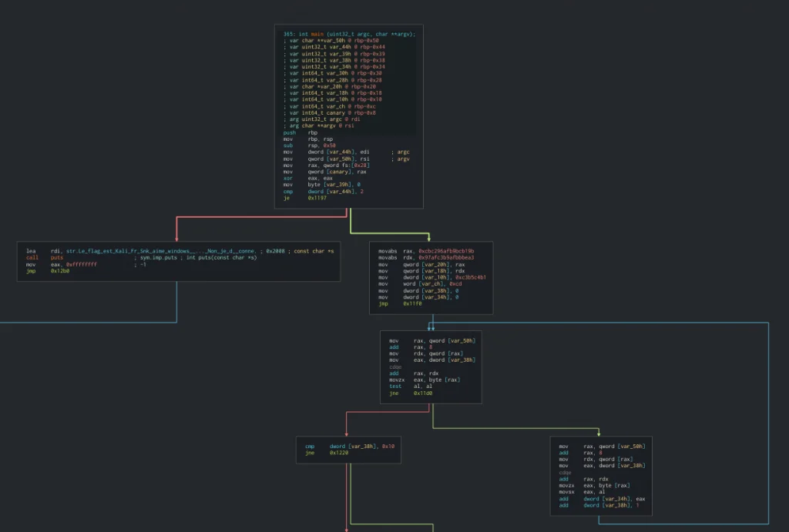The width and height of the screenshot is (789, 532).
Task: Click the main function name in header
Action: point(317,35)
